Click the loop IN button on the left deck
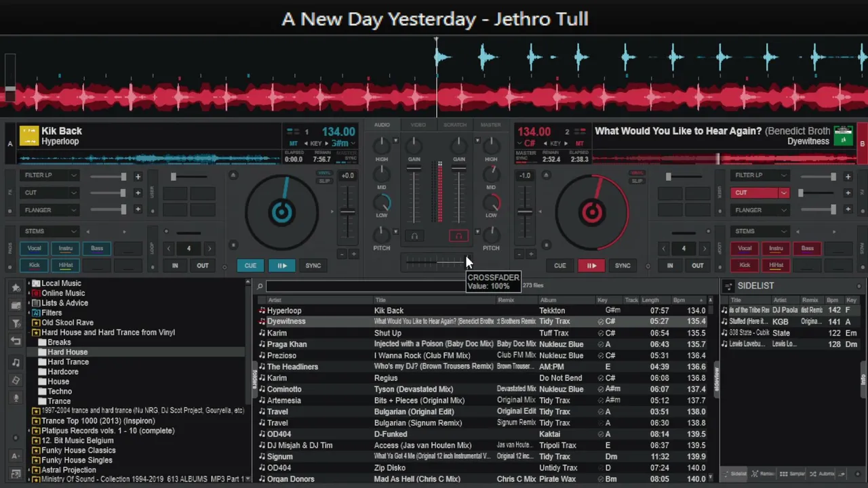 [175, 266]
